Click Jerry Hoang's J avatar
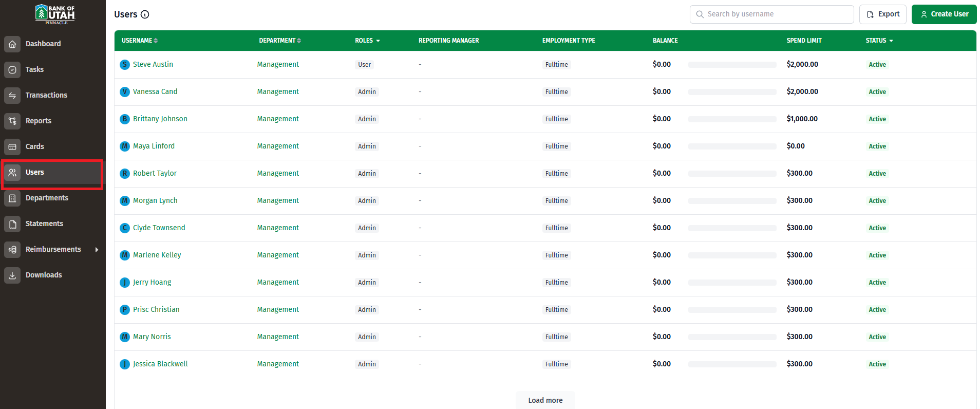 [x=125, y=283]
